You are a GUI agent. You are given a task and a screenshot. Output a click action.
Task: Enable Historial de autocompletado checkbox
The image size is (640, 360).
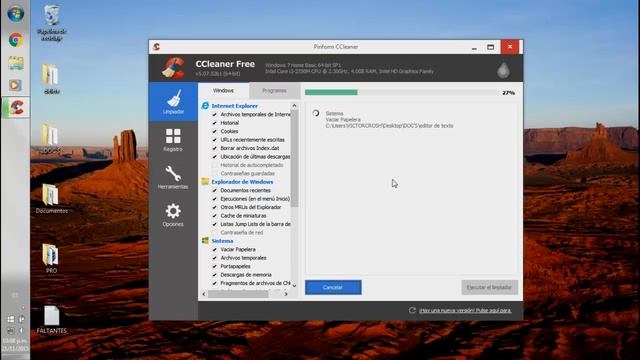pyautogui.click(x=215, y=165)
